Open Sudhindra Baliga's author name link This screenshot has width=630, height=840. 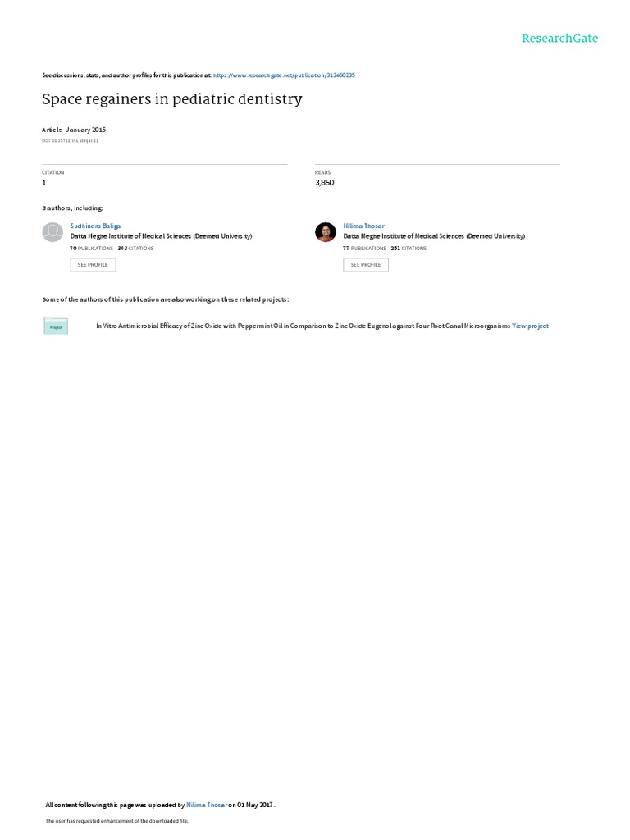coord(95,226)
